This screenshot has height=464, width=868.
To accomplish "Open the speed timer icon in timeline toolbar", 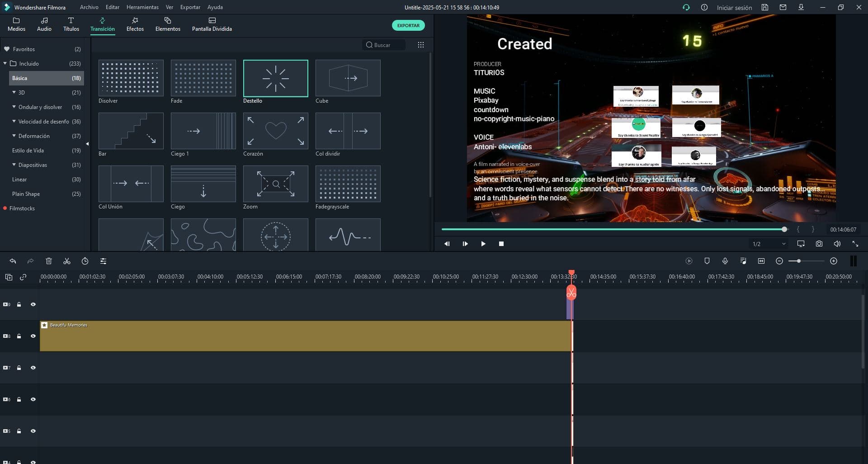I will coord(85,261).
